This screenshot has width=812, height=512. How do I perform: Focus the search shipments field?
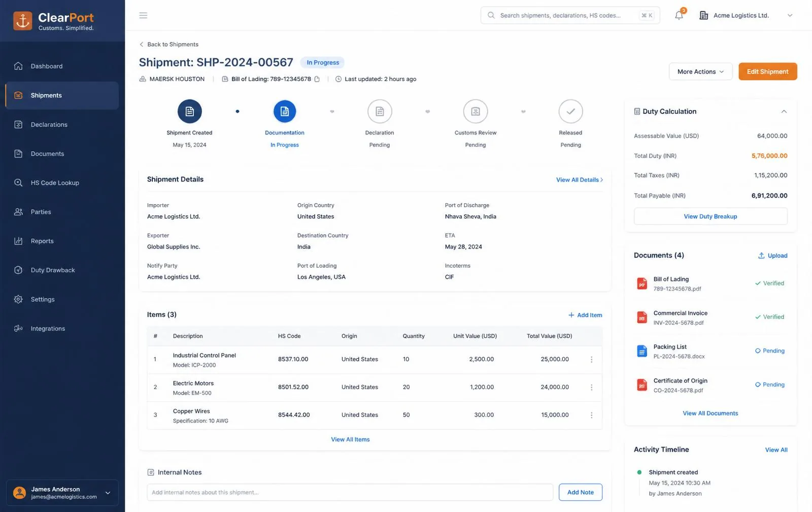pyautogui.click(x=570, y=15)
